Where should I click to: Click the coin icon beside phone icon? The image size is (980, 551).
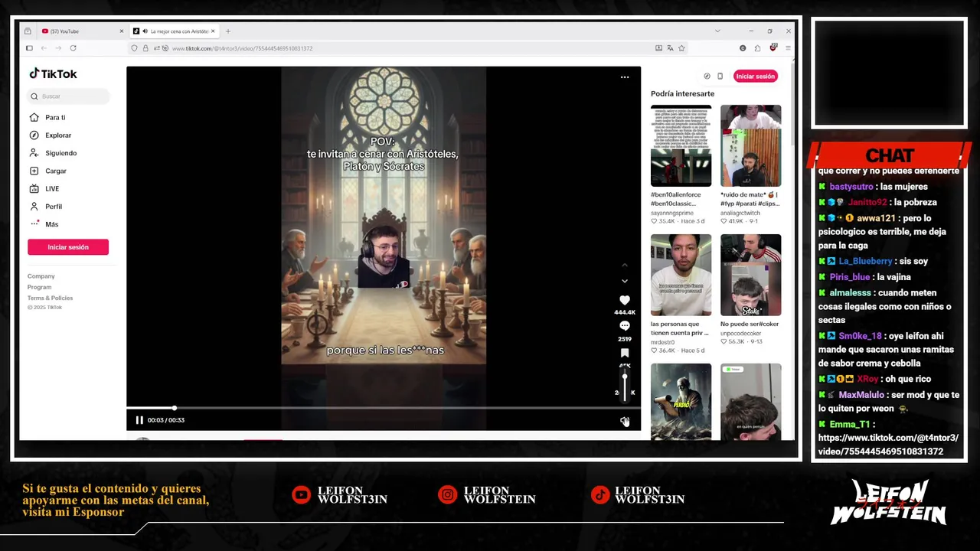tap(707, 77)
